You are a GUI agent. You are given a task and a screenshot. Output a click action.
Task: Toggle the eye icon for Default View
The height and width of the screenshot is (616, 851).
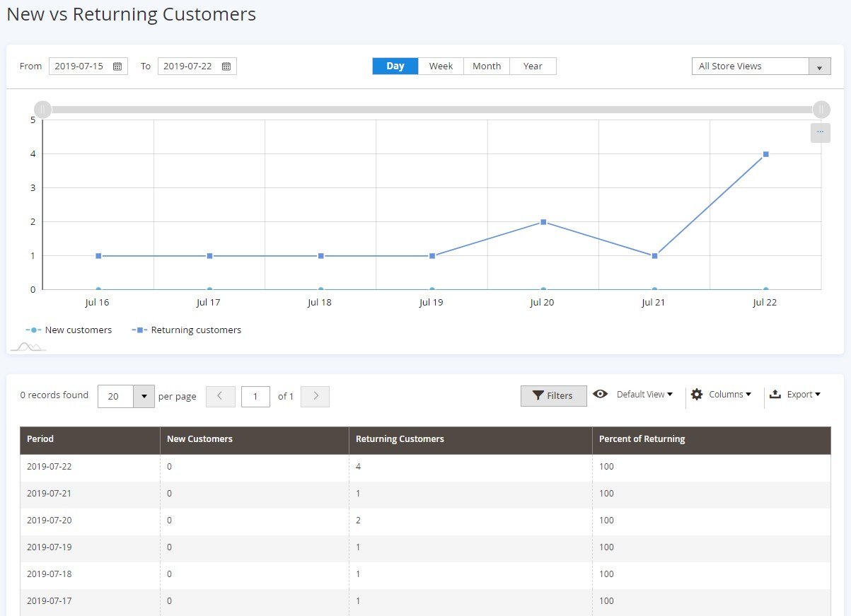point(601,394)
